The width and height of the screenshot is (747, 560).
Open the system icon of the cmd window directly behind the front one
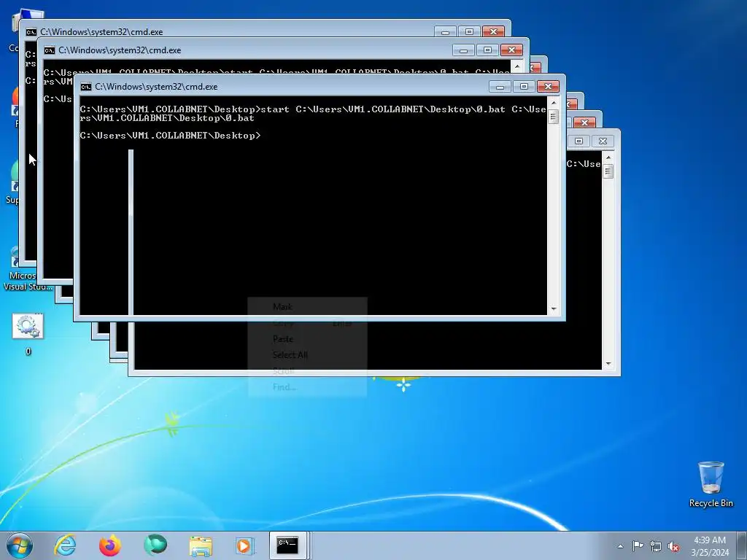point(50,50)
